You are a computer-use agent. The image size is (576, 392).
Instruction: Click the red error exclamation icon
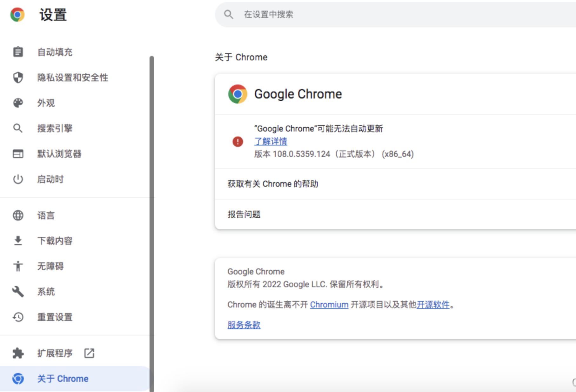point(238,141)
